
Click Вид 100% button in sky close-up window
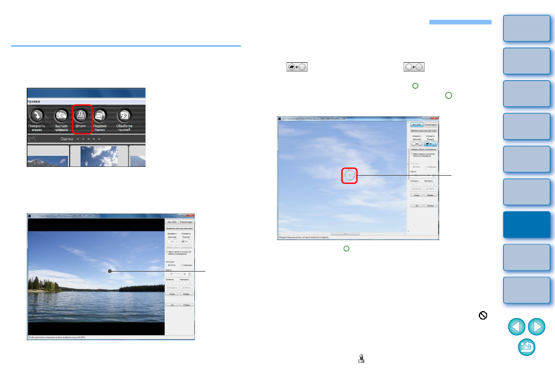(x=417, y=124)
